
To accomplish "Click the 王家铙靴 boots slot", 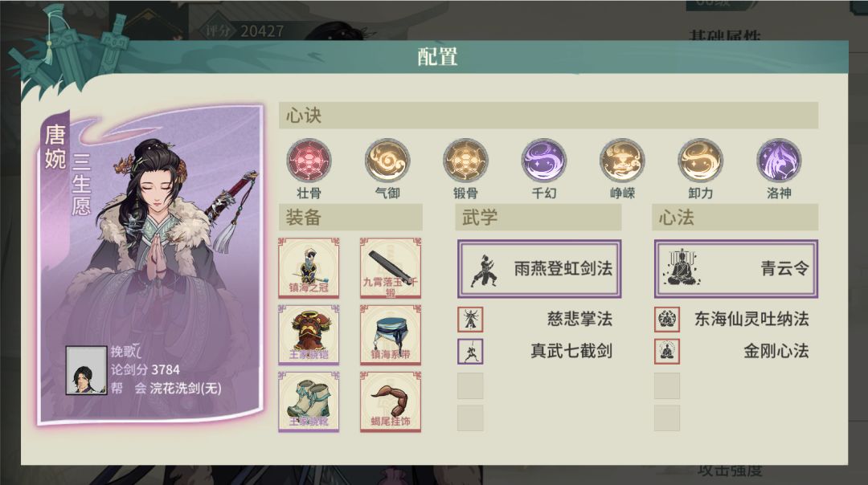I will click(x=309, y=401).
